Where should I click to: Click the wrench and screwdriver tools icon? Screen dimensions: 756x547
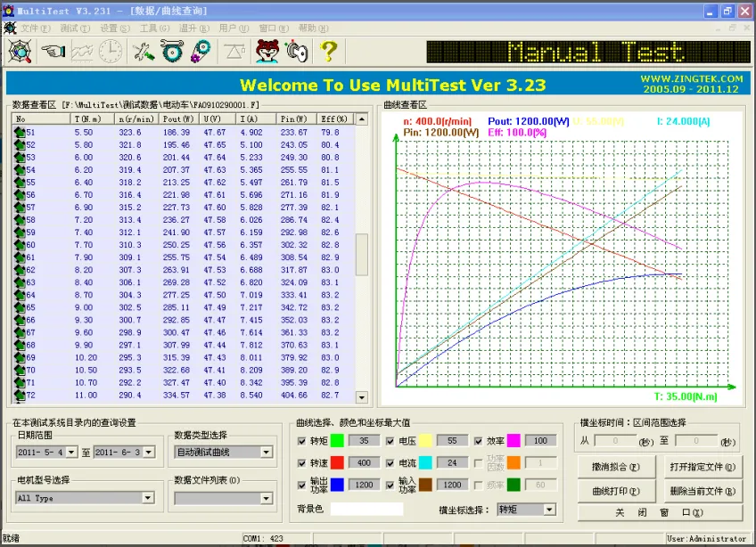144,51
